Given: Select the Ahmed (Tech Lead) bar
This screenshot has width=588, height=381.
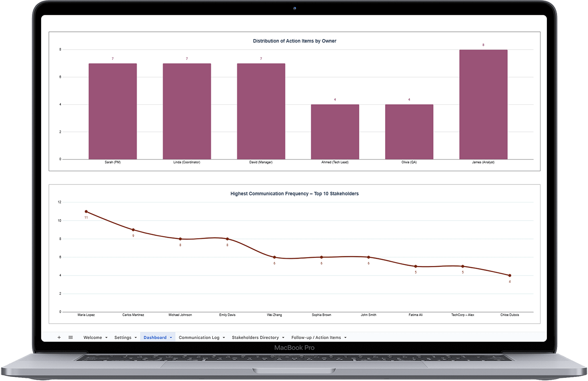Looking at the screenshot, I should pyautogui.click(x=335, y=132).
